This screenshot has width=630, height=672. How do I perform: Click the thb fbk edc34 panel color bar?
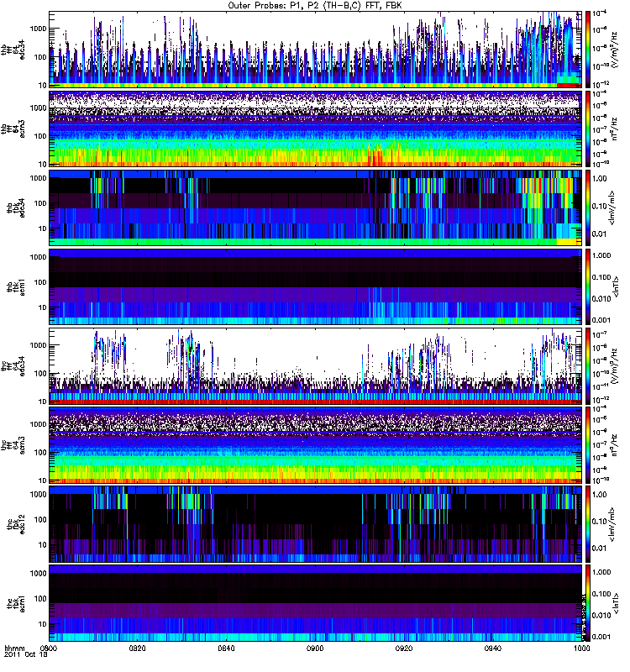click(589, 207)
